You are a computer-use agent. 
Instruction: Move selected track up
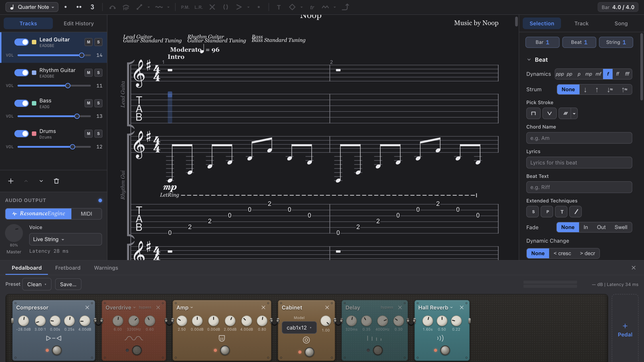pos(26,181)
